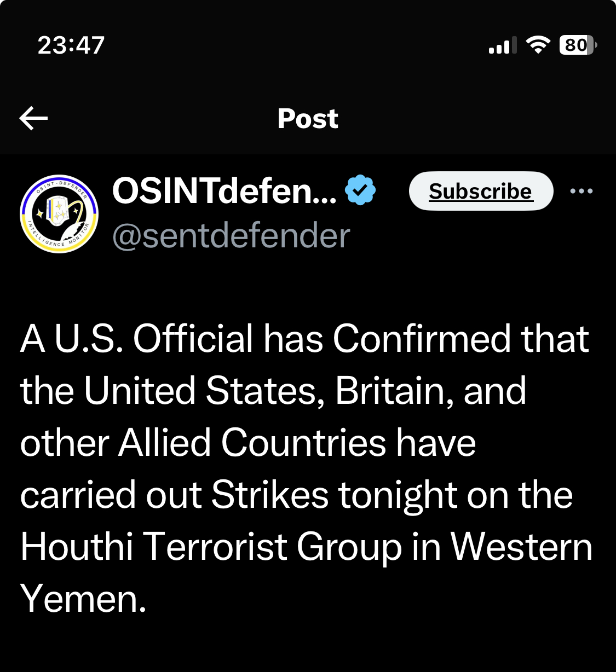The width and height of the screenshot is (616, 672).
Task: Tap the words "U.S. Official" in the post
Action: click(154, 339)
